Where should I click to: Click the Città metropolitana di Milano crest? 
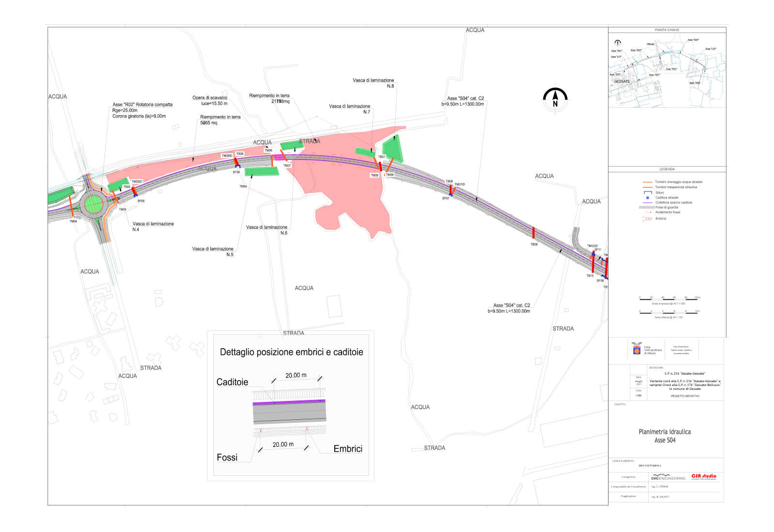pos(637,348)
